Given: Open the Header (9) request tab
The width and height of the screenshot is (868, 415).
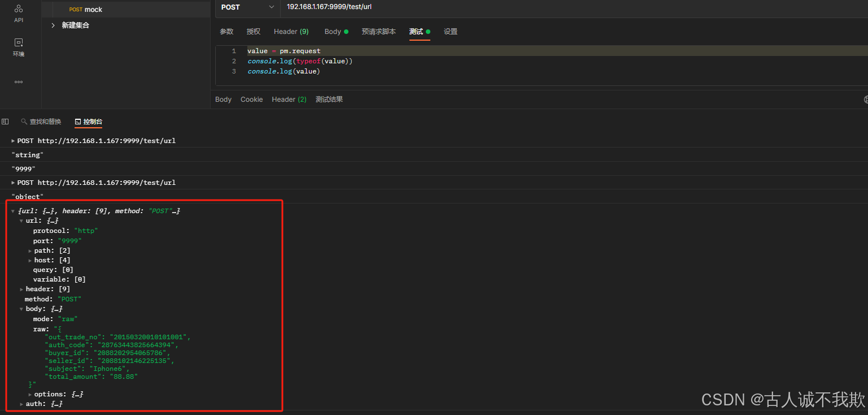Looking at the screenshot, I should pyautogui.click(x=291, y=32).
